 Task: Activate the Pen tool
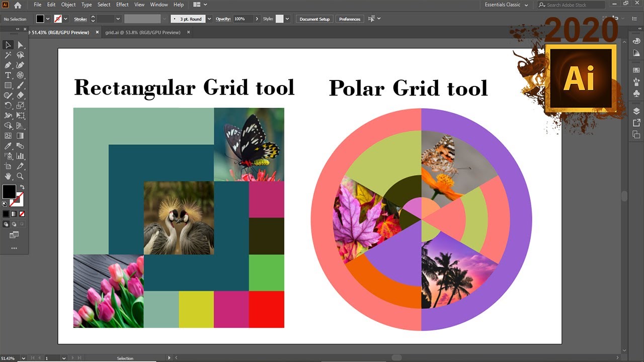8,65
